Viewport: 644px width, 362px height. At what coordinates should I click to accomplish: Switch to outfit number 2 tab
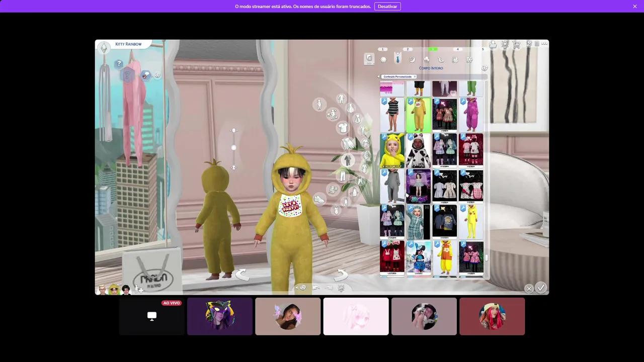pos(408,49)
